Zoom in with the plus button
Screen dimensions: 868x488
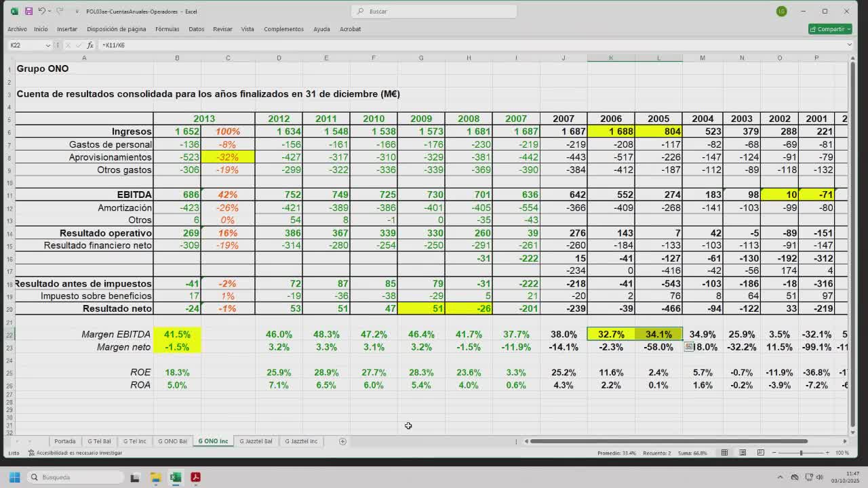[827, 453]
